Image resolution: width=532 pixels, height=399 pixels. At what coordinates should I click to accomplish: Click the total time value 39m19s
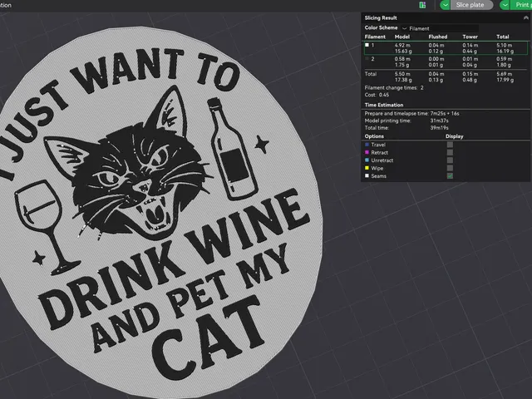click(440, 128)
